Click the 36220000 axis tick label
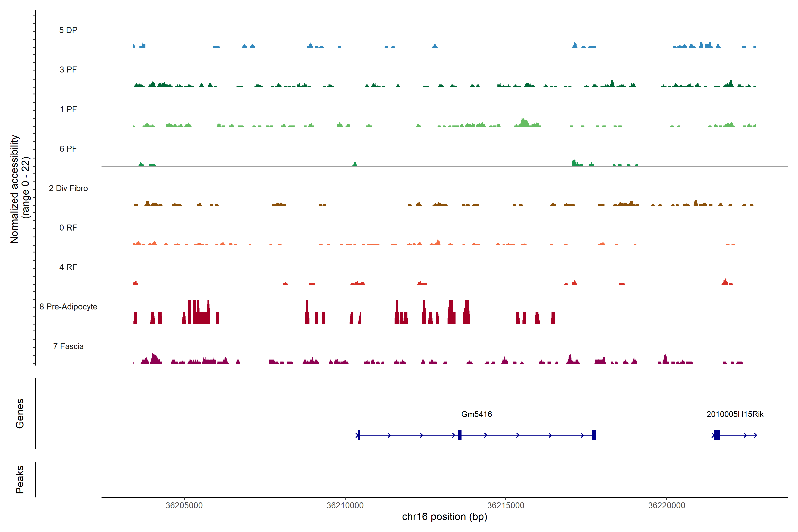The height and width of the screenshot is (532, 798). pos(666,505)
